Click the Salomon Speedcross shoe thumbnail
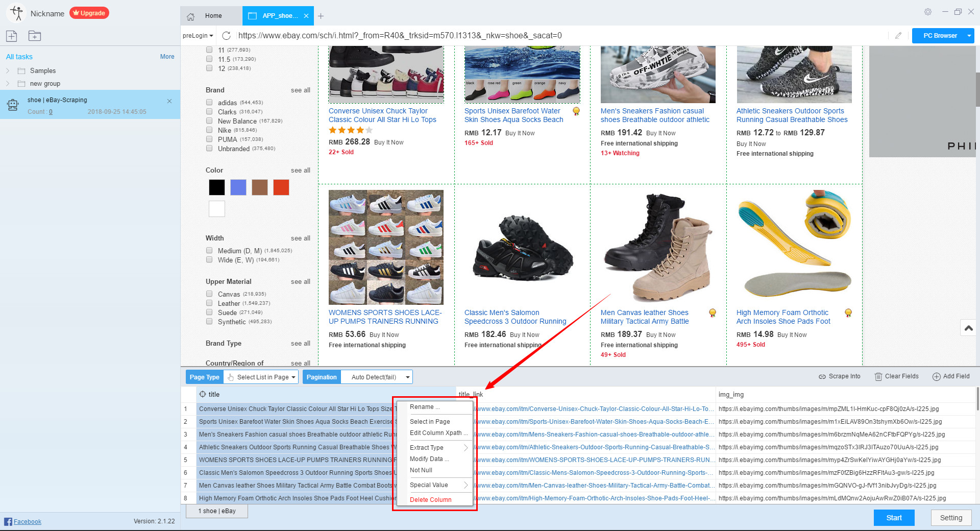 (x=522, y=248)
